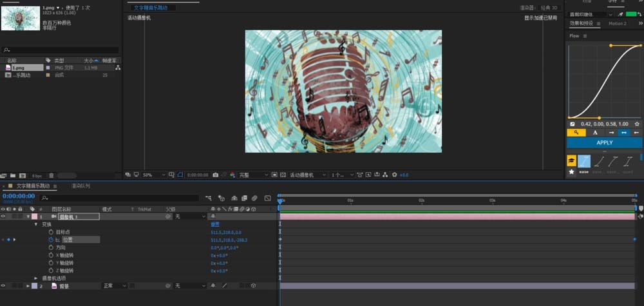
Task: Click the green color swatch in top right
Action: (x=632, y=14)
